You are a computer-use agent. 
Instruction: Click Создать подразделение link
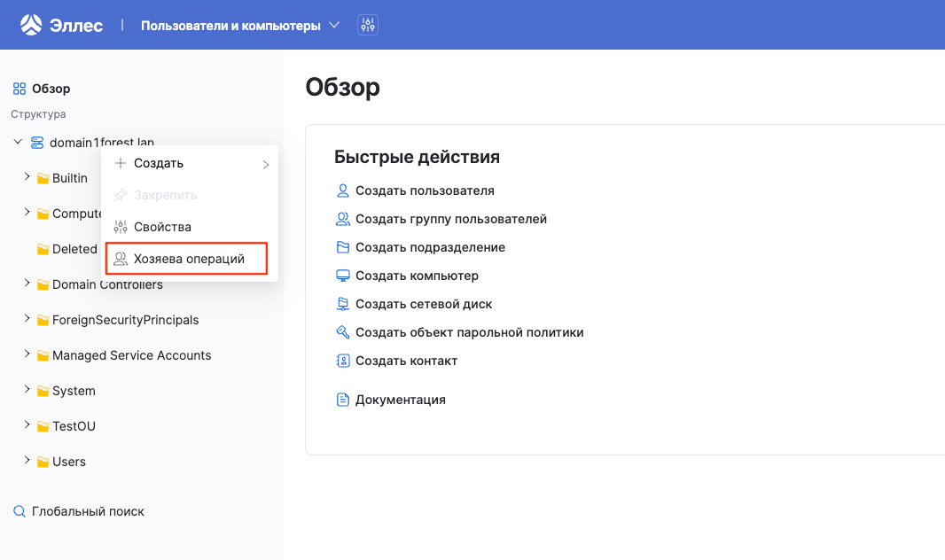430,247
